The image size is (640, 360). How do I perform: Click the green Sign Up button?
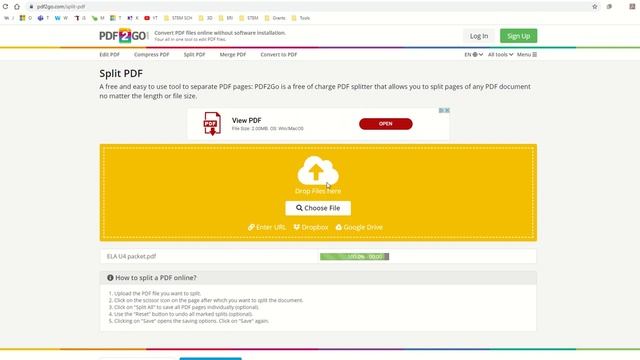(x=518, y=36)
